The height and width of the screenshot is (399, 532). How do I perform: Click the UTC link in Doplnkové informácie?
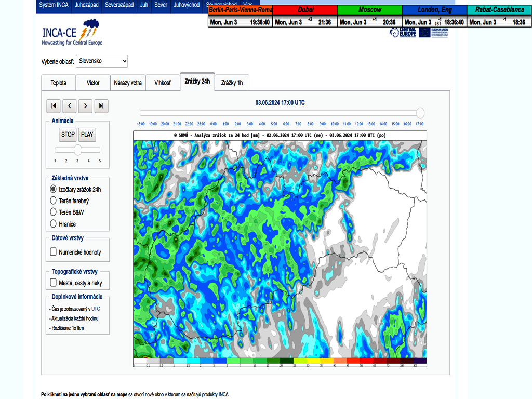(96, 309)
